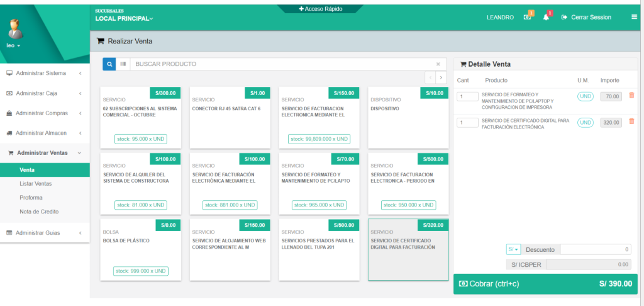Image resolution: width=644 pixels, height=306 pixels.
Task: Click Cerrar Session link
Action: (586, 17)
